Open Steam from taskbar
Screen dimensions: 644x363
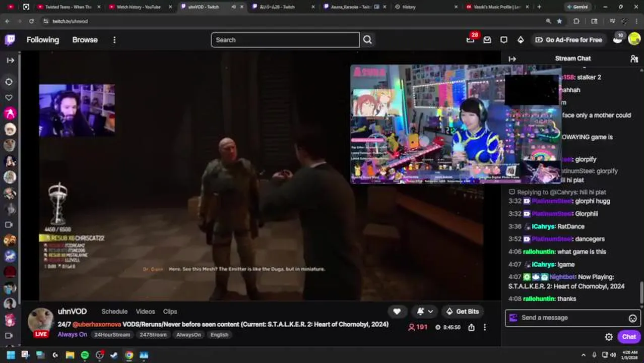click(114, 355)
